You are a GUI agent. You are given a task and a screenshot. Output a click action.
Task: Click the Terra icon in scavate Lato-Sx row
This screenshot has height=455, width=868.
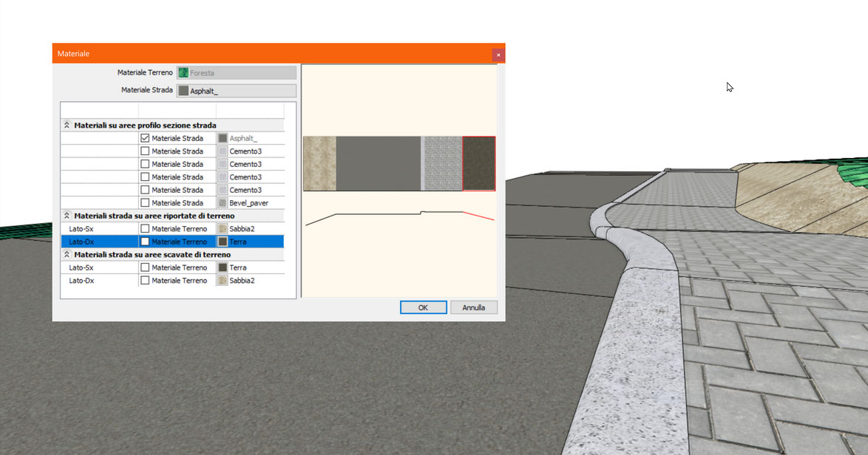click(x=223, y=267)
